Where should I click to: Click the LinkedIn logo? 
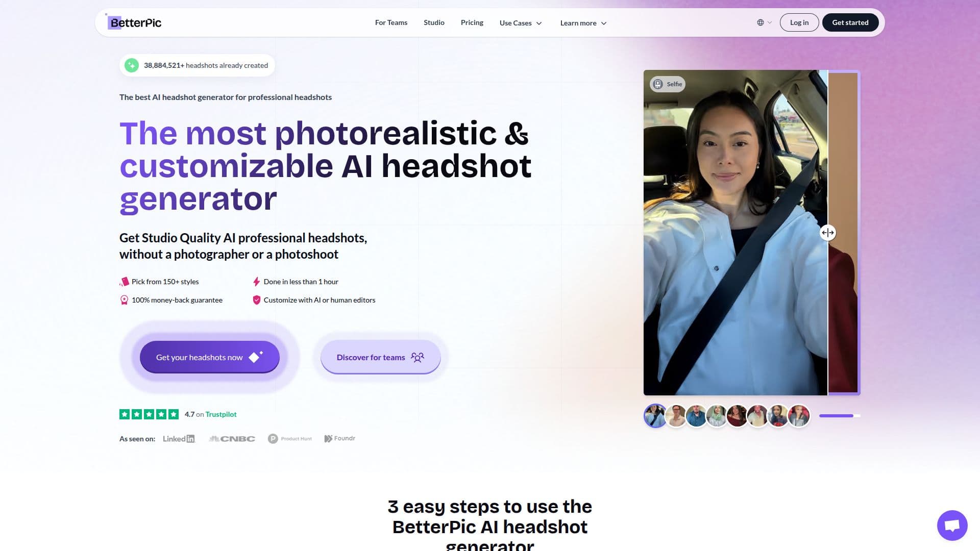coord(179,439)
